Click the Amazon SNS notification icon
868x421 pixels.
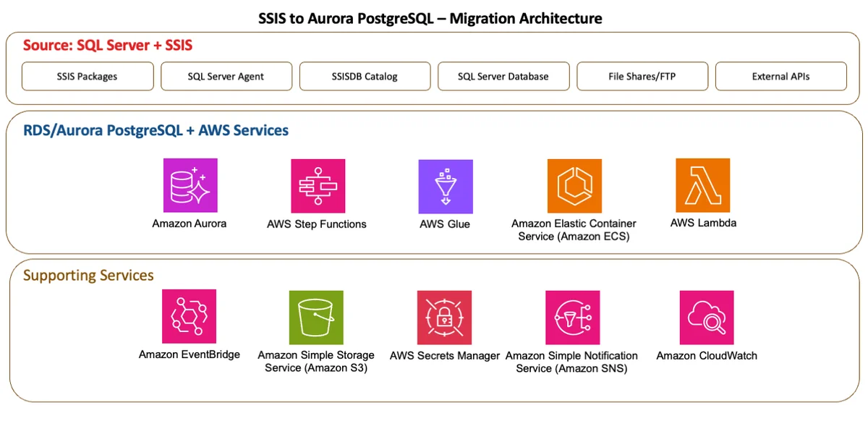pos(573,318)
